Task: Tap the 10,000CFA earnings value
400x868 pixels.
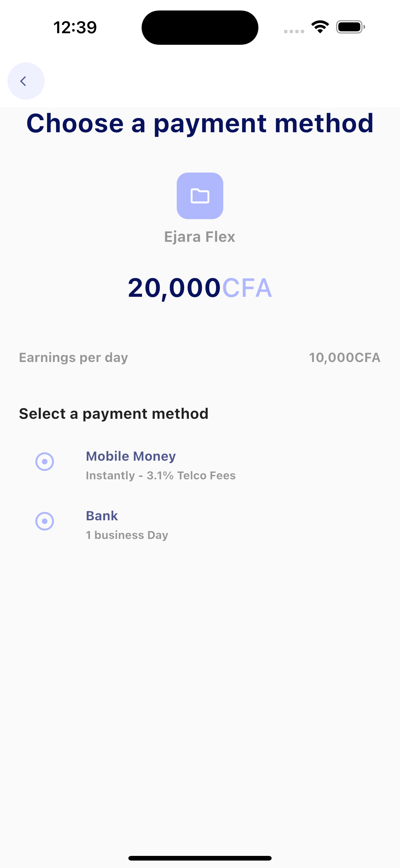Action: pyautogui.click(x=344, y=358)
